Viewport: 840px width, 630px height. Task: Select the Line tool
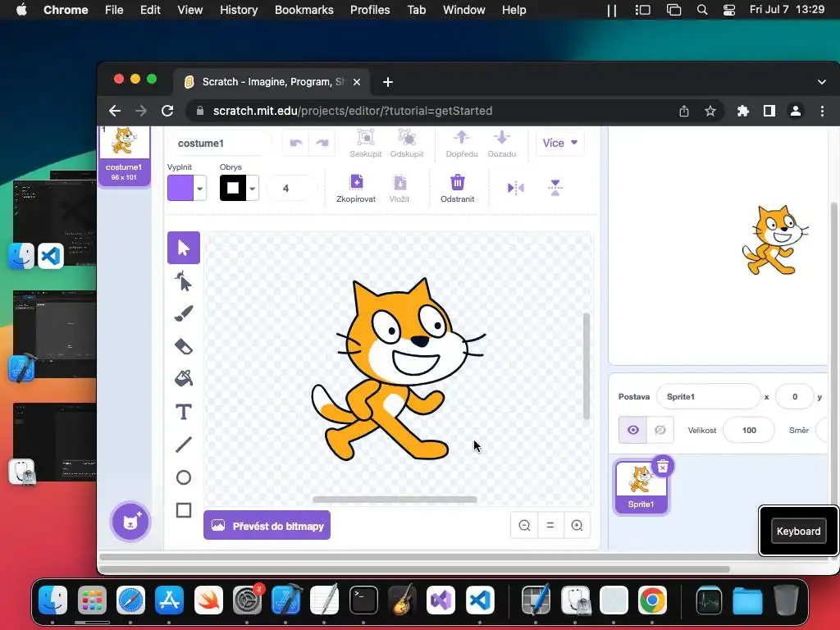184,445
